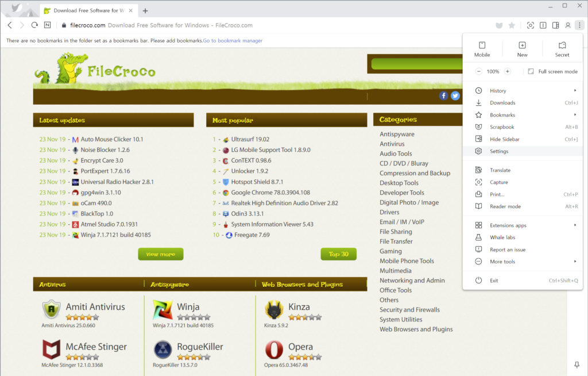This screenshot has width=588, height=376.
Task: Go back with the back arrow
Action: click(10, 25)
